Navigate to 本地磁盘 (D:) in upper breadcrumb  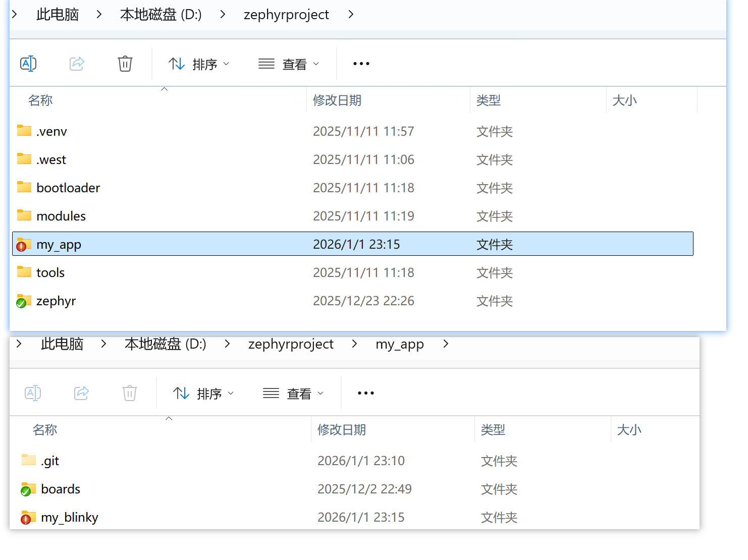tap(161, 15)
